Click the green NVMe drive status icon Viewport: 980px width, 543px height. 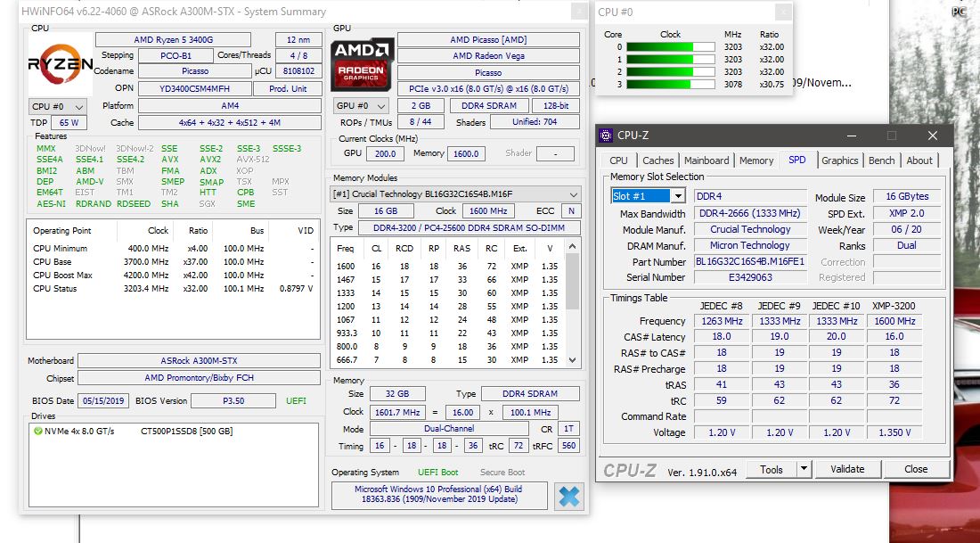pyautogui.click(x=38, y=431)
